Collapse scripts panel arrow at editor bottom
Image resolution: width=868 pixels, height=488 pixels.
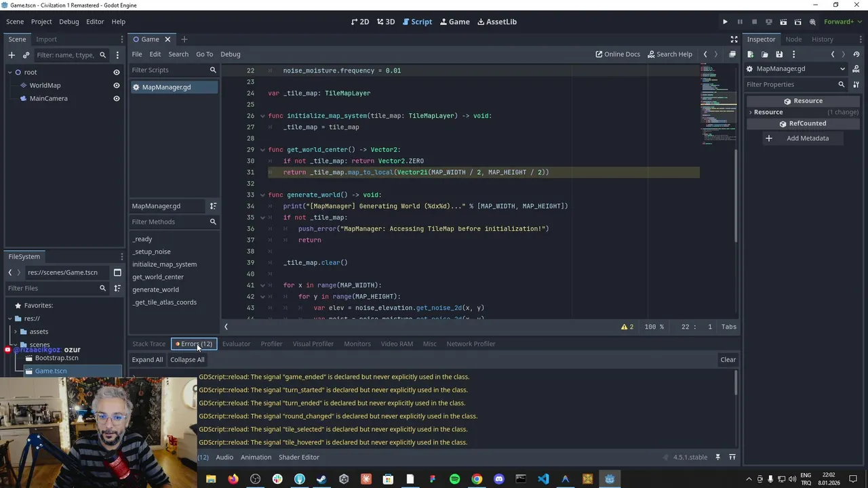(x=226, y=327)
